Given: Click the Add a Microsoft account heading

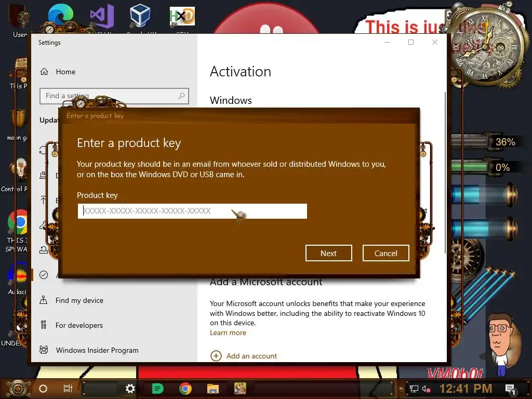Looking at the screenshot, I should 266,282.
